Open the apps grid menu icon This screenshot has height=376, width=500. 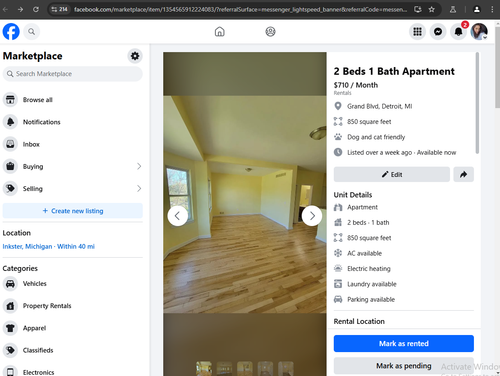click(x=417, y=32)
